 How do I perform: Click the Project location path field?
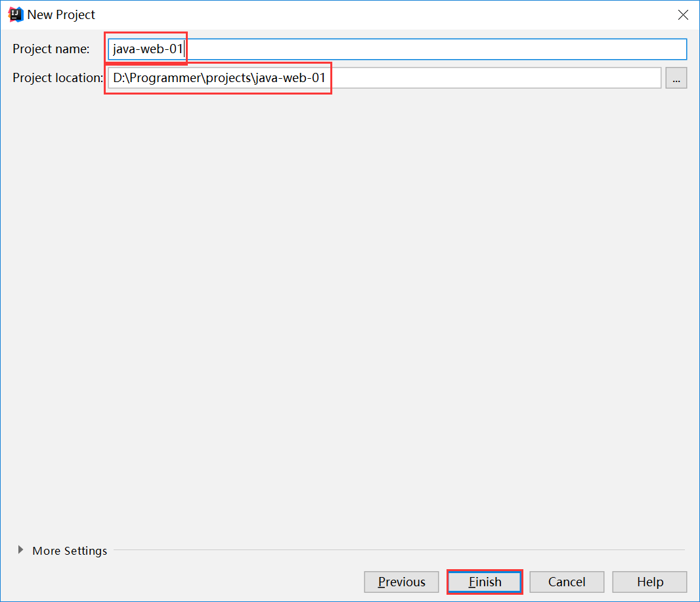pyautogui.click(x=384, y=78)
